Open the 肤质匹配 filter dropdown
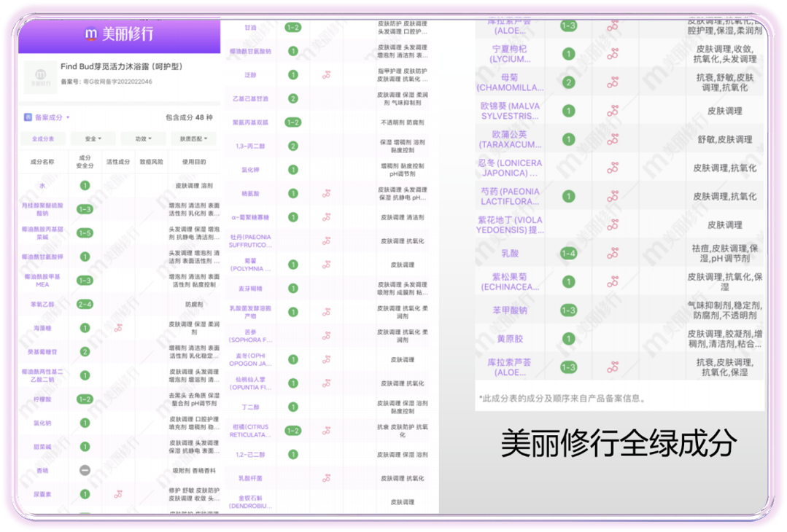This screenshot has width=787, height=532. [194, 139]
